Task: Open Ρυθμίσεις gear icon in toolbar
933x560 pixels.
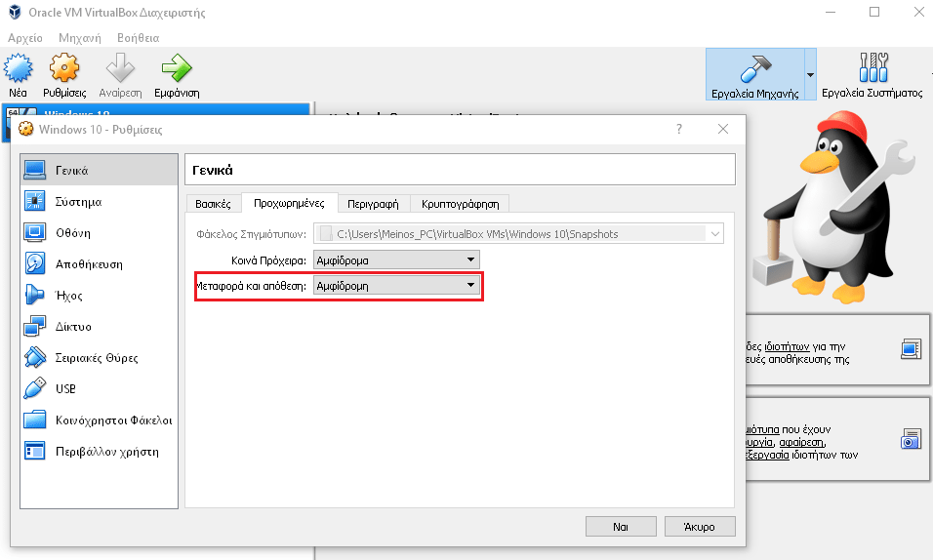Action: 64,67
